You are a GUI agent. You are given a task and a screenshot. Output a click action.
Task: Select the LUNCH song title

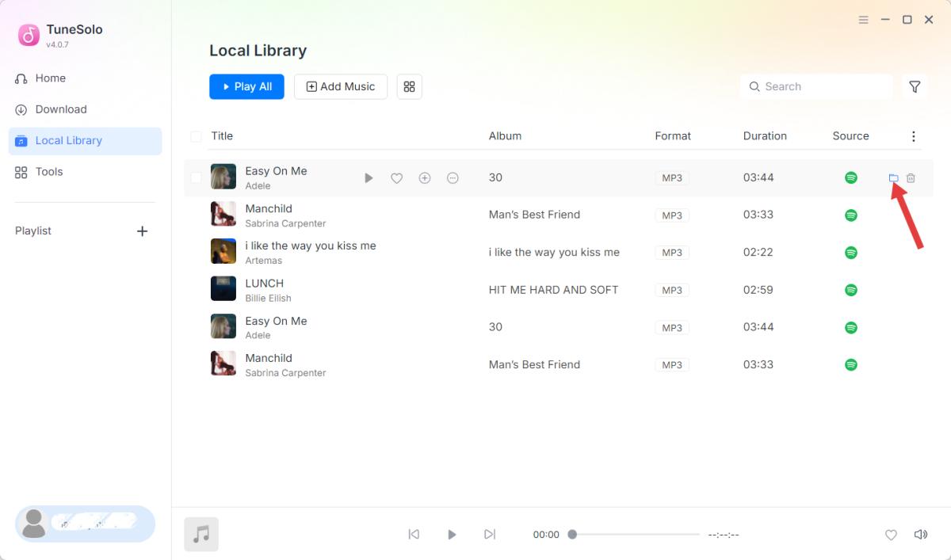(x=264, y=284)
